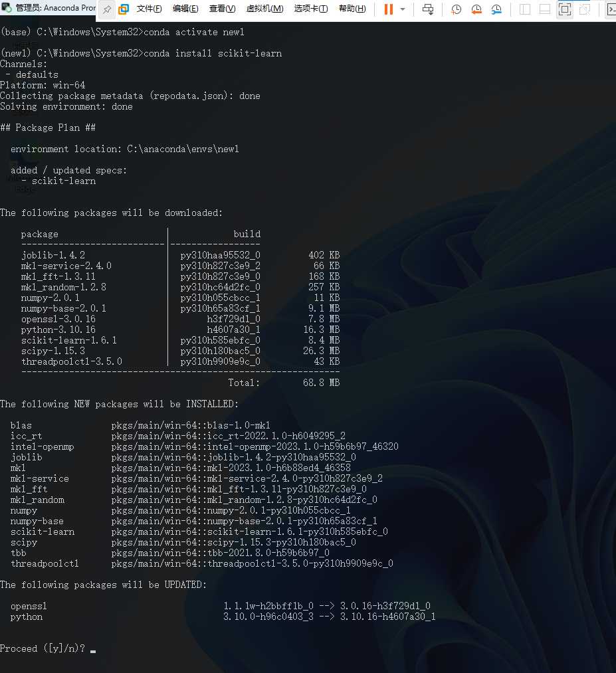Click the tbb entry in NEW packages list
This screenshot has width=616, height=673.
click(19, 553)
